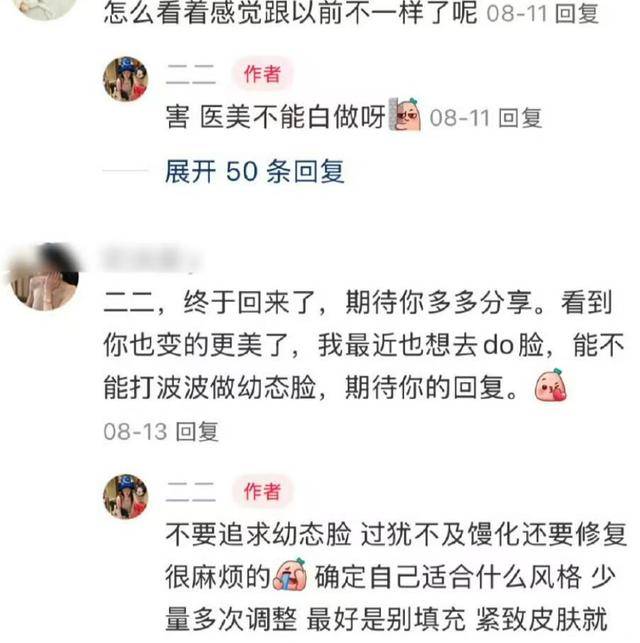Reply to the 怎么看着感觉跟以前不一样了呢 comment

coord(576,14)
